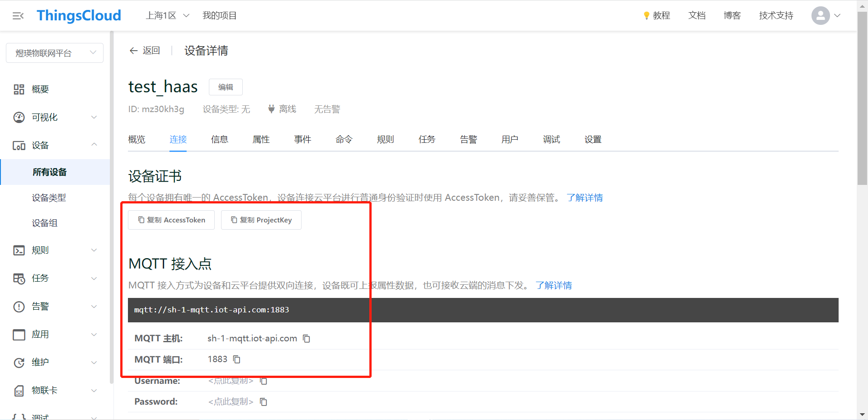Open the user avatar icon
This screenshot has height=420, width=868.
(x=821, y=16)
